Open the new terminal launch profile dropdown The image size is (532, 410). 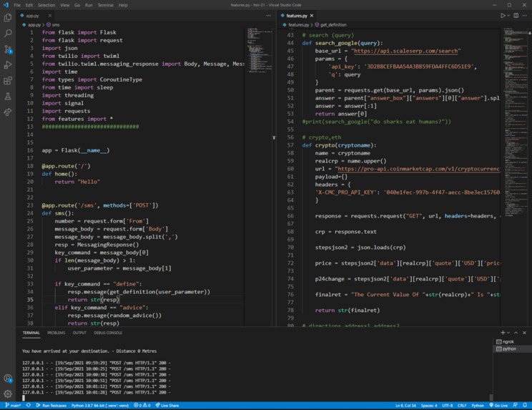510,333
